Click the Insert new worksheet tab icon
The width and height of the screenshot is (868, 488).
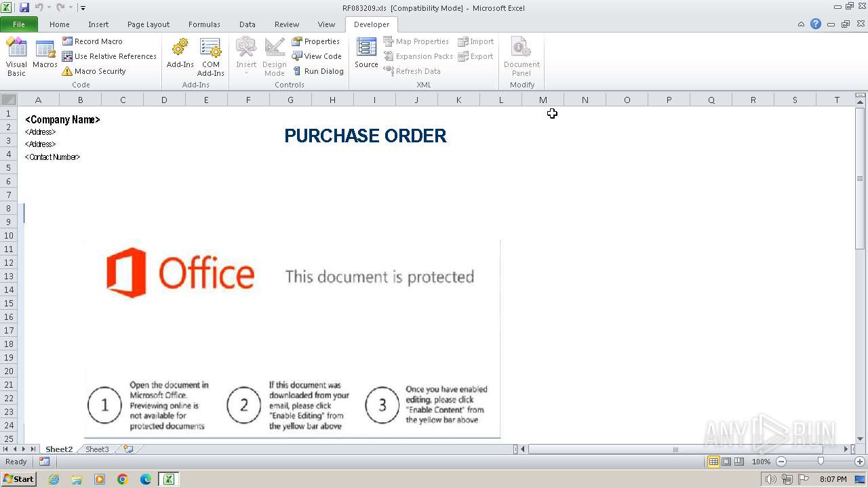click(128, 449)
